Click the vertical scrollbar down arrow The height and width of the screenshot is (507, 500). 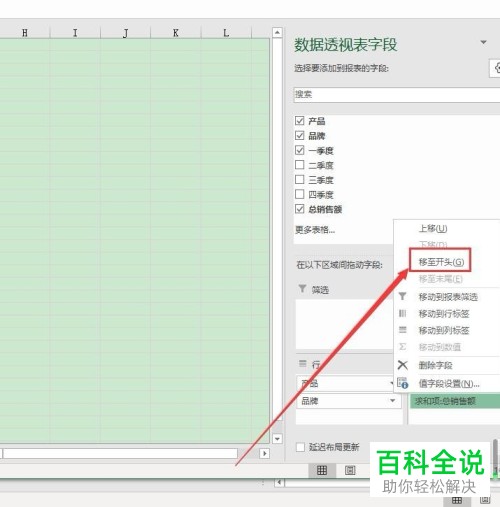tap(277, 439)
